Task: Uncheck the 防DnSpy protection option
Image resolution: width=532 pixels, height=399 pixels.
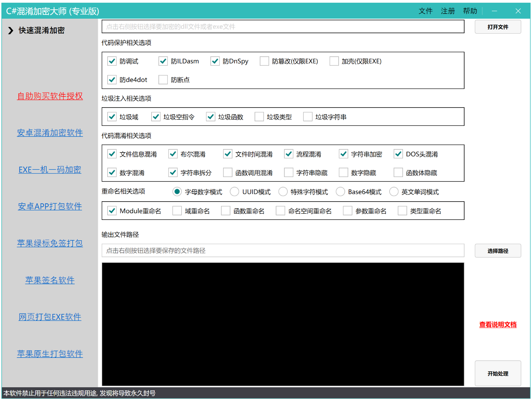Action: (215, 61)
